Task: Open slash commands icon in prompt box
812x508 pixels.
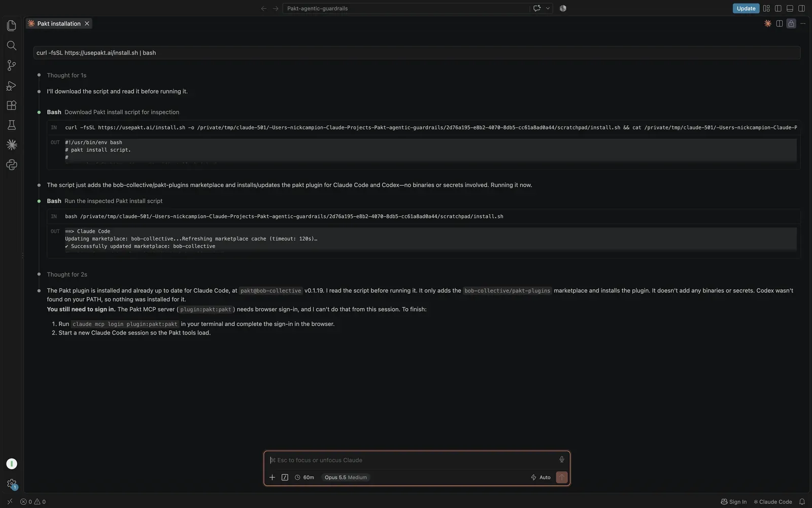Action: pos(285,477)
